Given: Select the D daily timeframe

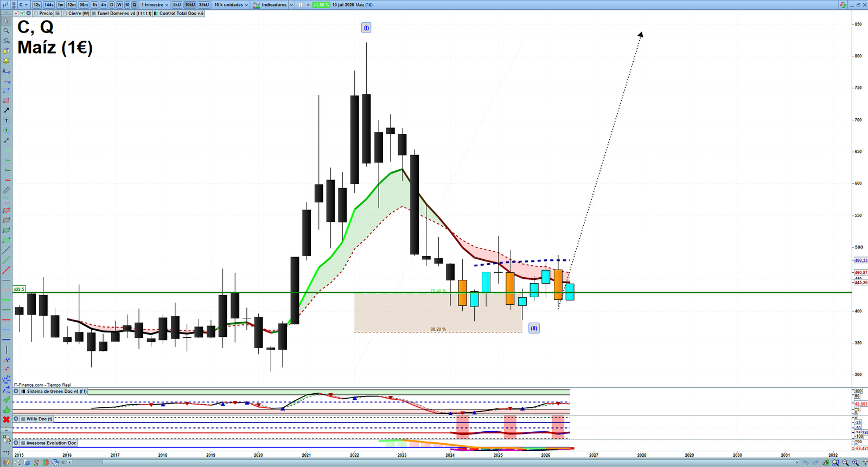Looking at the screenshot, I should (x=112, y=5).
